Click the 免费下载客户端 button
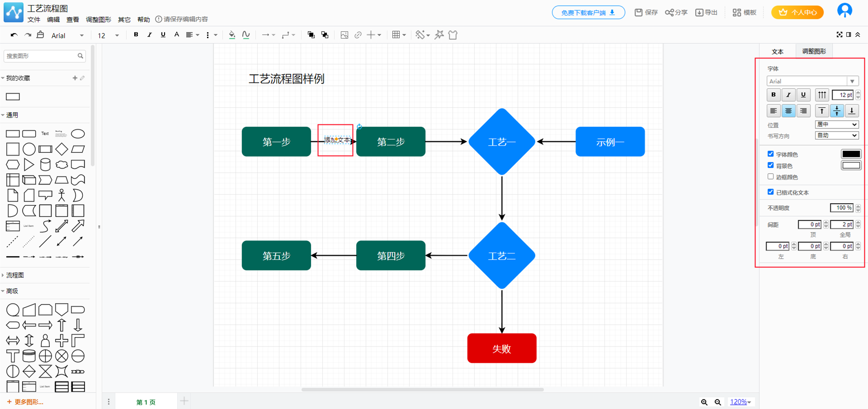868x409 pixels. 588,13
